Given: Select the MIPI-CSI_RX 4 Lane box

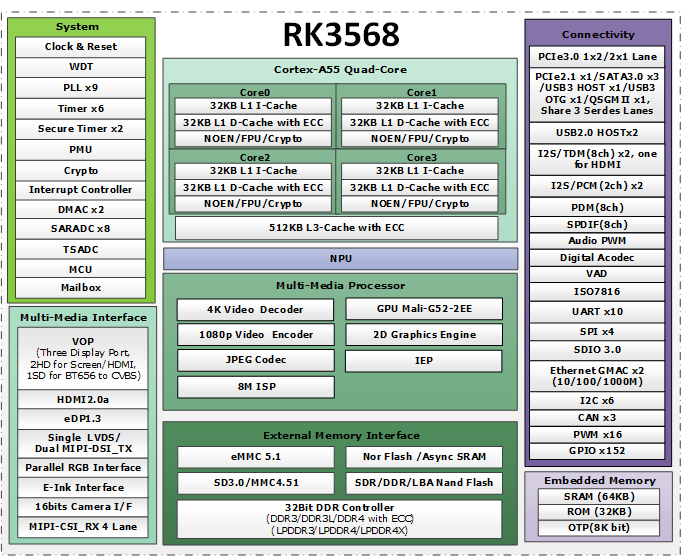Looking at the screenshot, I should 81,527.
